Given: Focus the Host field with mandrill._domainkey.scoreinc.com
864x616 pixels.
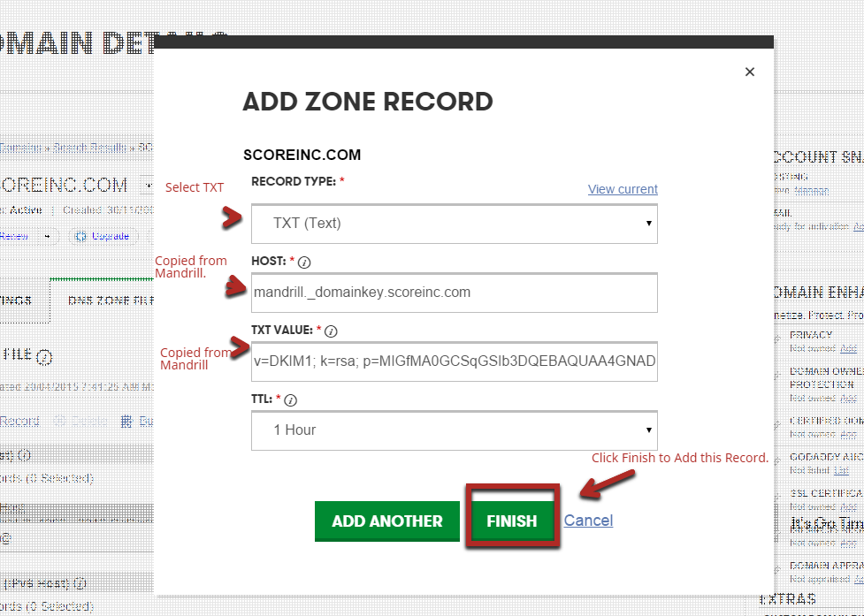Looking at the screenshot, I should [x=454, y=293].
